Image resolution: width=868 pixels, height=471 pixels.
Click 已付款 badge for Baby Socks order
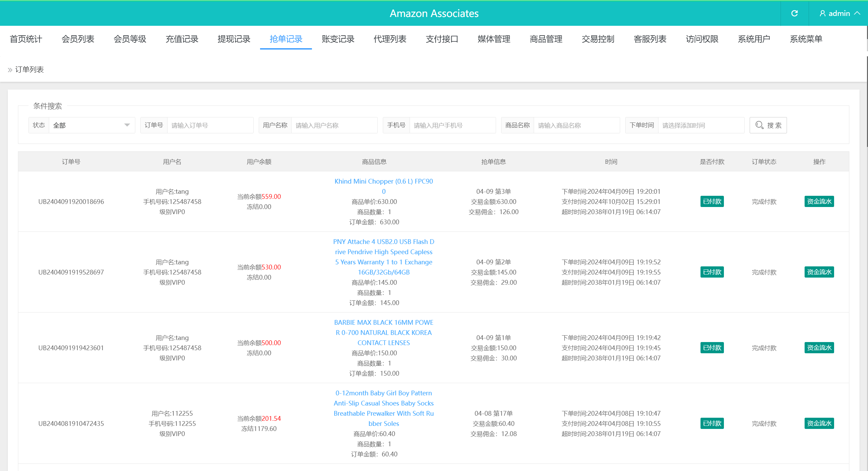click(x=712, y=423)
